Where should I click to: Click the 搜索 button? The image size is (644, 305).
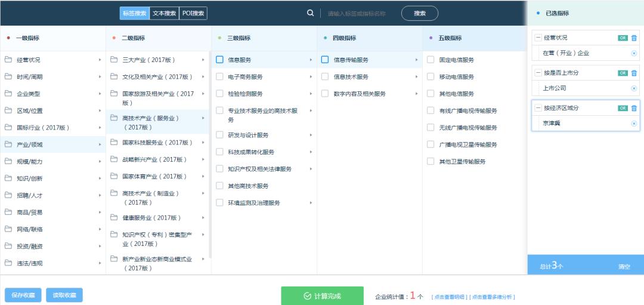(x=420, y=13)
